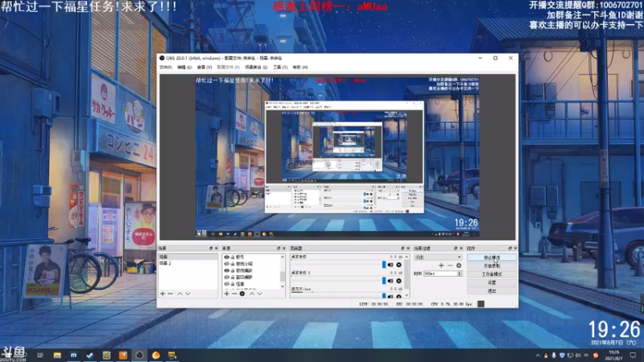Screen dimensions: 644x362
Task: Undock the Scenes panel
Action: tap(211, 249)
